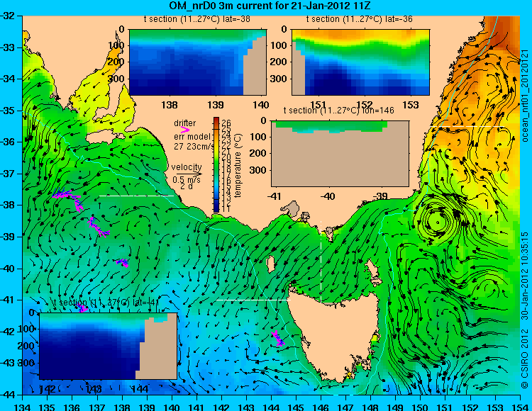Select the 't section lat=-41' heading

[106, 303]
